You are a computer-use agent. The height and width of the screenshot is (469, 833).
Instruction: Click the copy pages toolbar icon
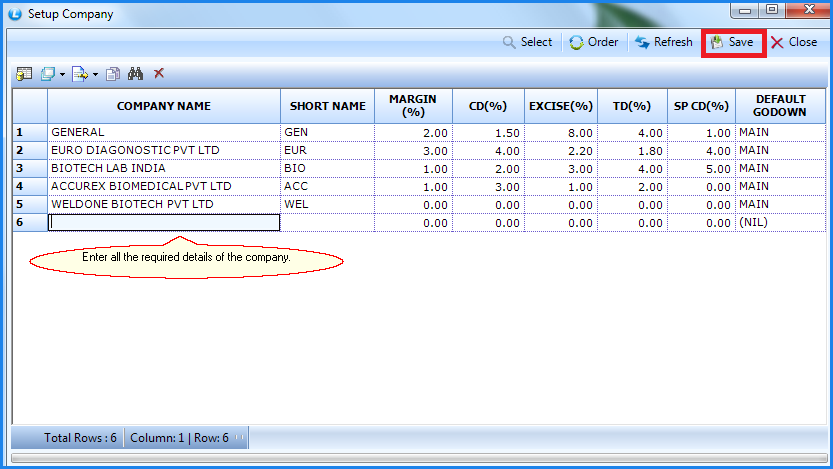click(x=113, y=74)
